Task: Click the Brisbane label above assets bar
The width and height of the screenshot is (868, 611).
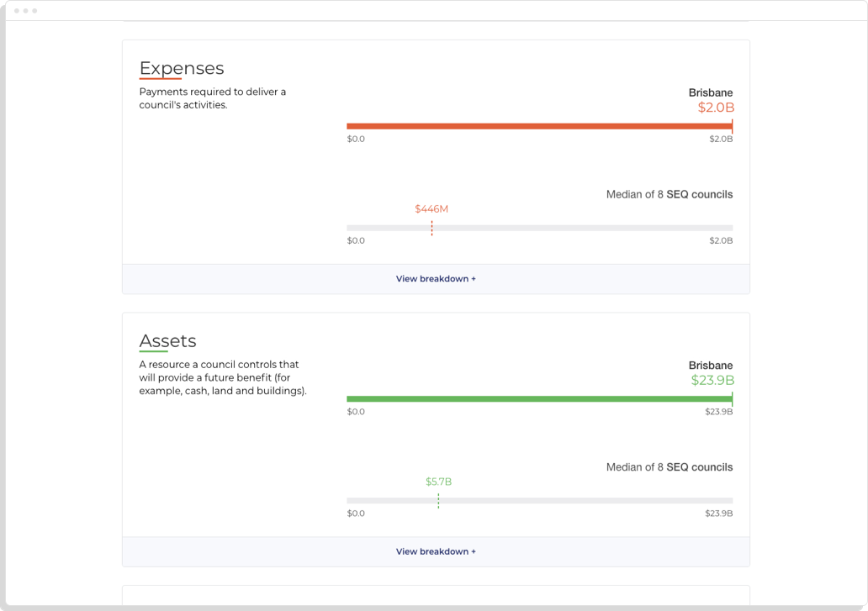Action: click(x=711, y=366)
